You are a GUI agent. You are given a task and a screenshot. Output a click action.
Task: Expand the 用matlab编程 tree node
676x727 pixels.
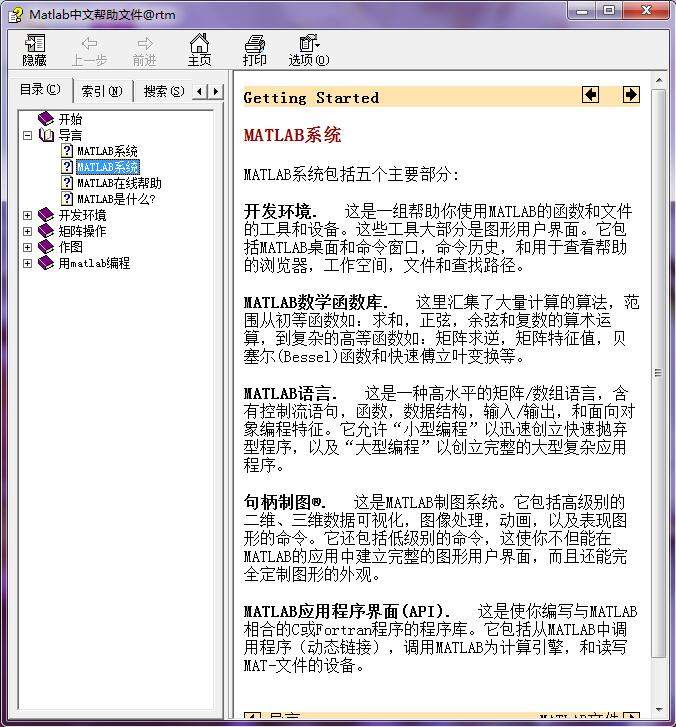[27, 263]
